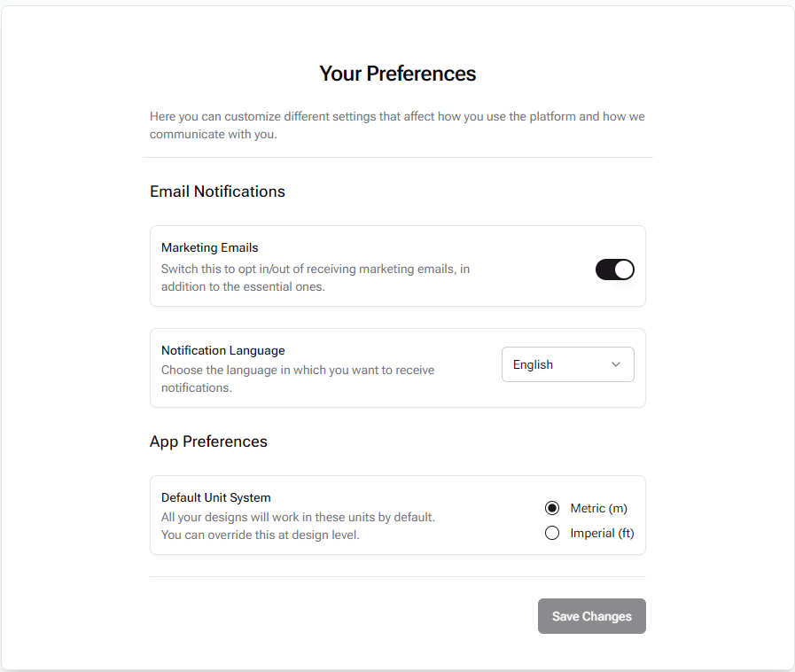This screenshot has width=795, height=672.
Task: Click the "Email Notifications" section heading
Action: (217, 191)
